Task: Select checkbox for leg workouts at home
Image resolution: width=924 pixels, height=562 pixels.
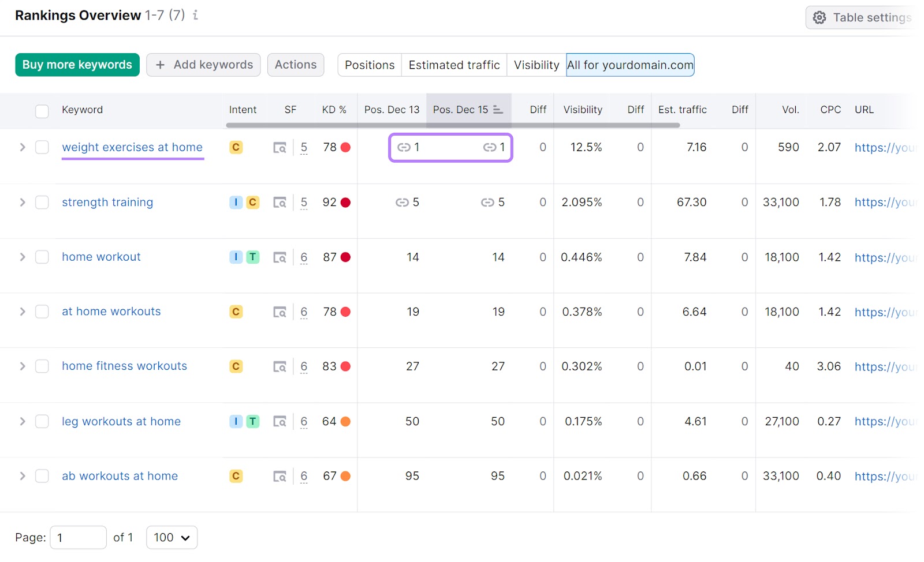Action: coord(42,422)
